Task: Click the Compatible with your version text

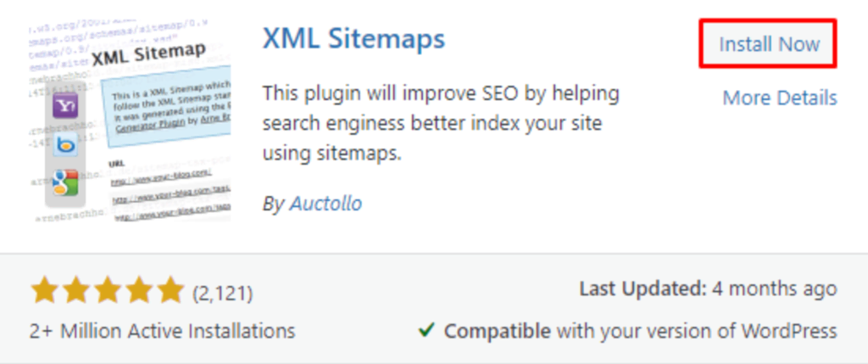Action: click(640, 330)
